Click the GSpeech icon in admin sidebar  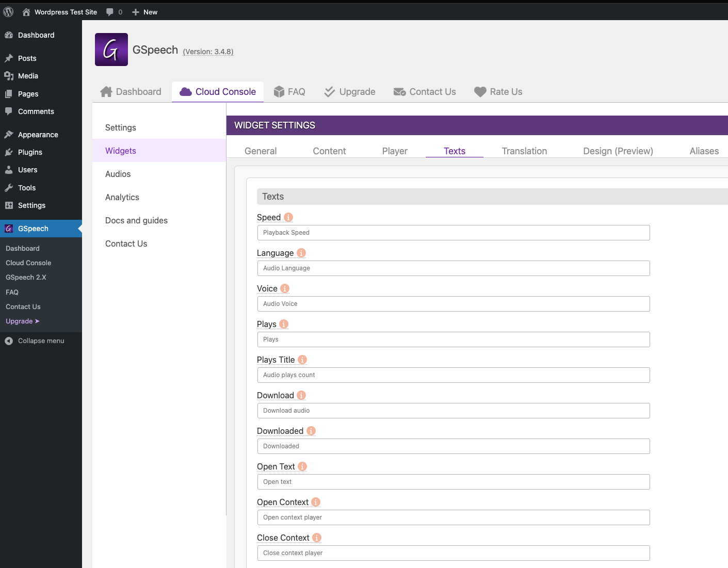[9, 229]
